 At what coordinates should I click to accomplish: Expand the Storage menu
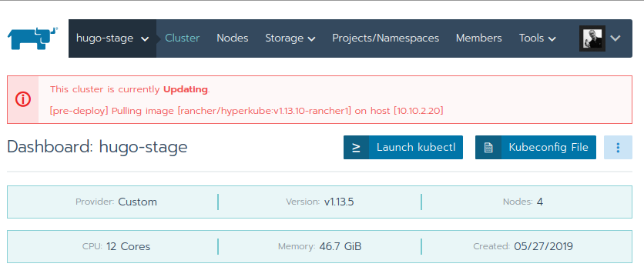(x=290, y=38)
